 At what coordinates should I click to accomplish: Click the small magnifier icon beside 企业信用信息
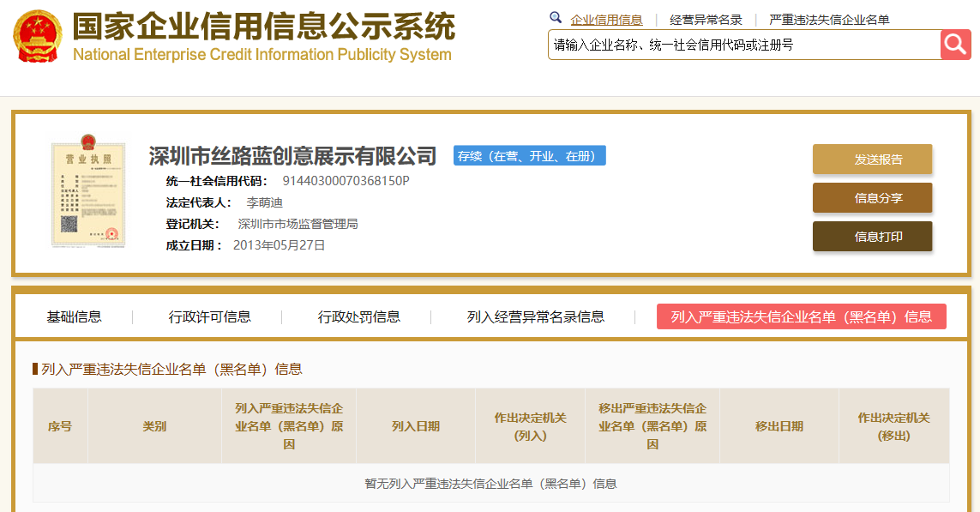[555, 17]
